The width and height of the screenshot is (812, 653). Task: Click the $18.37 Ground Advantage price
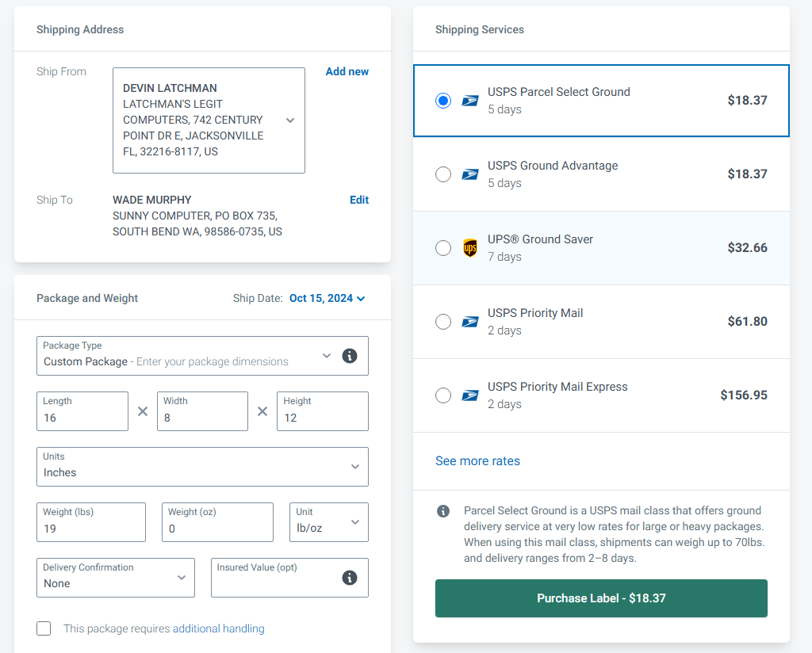pyautogui.click(x=747, y=174)
